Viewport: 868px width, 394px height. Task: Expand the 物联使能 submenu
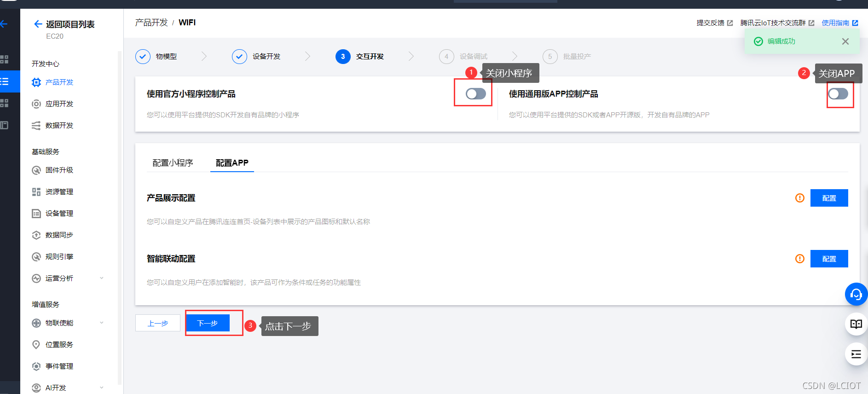coord(102,323)
